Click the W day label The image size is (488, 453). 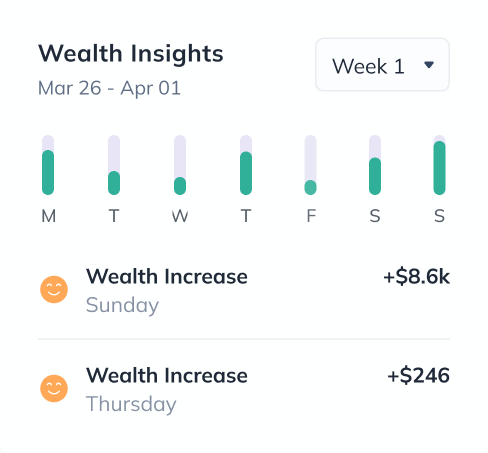click(x=180, y=216)
